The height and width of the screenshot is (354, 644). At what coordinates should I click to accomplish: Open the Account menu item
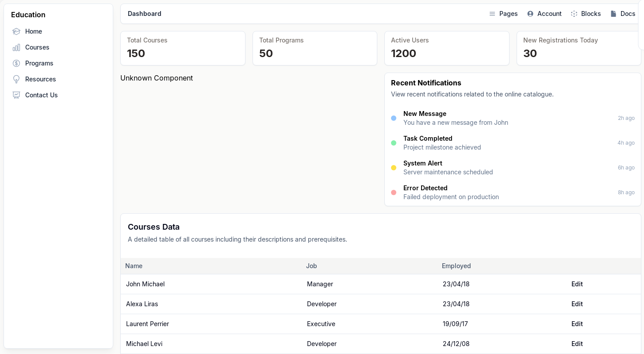click(x=549, y=14)
